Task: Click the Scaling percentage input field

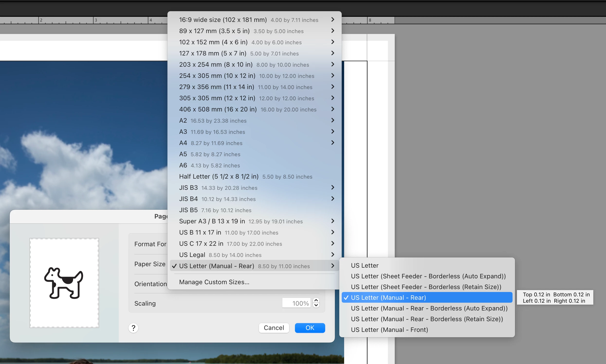Action: (296, 303)
